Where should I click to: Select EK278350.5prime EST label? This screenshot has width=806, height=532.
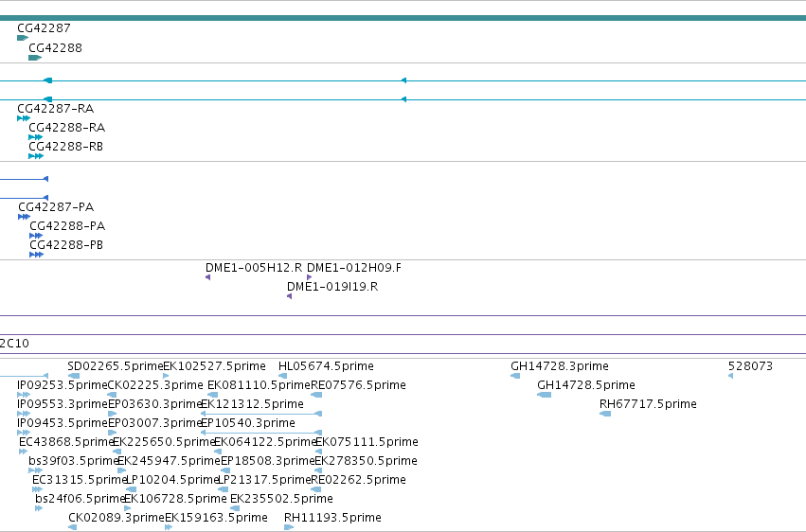[x=366, y=462]
